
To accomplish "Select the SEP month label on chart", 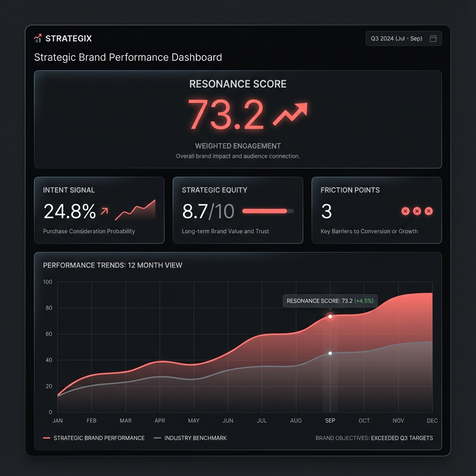I will coord(330,421).
